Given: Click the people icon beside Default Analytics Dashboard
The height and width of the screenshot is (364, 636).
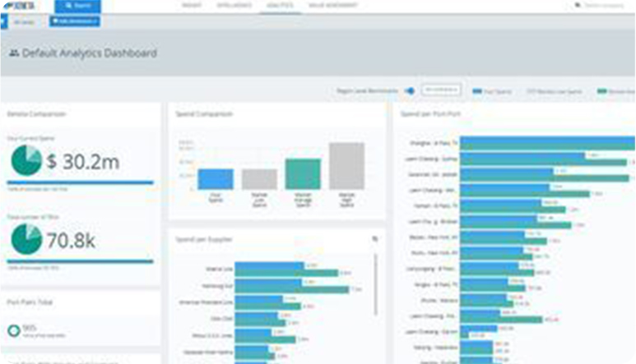Looking at the screenshot, I should click(x=14, y=53).
